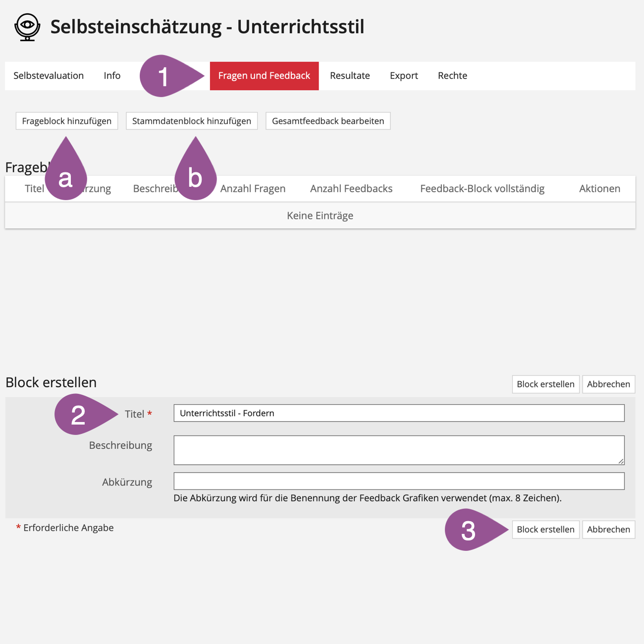Click Gesamtfeedback bearbeiten button
This screenshot has width=644, height=644.
(328, 121)
